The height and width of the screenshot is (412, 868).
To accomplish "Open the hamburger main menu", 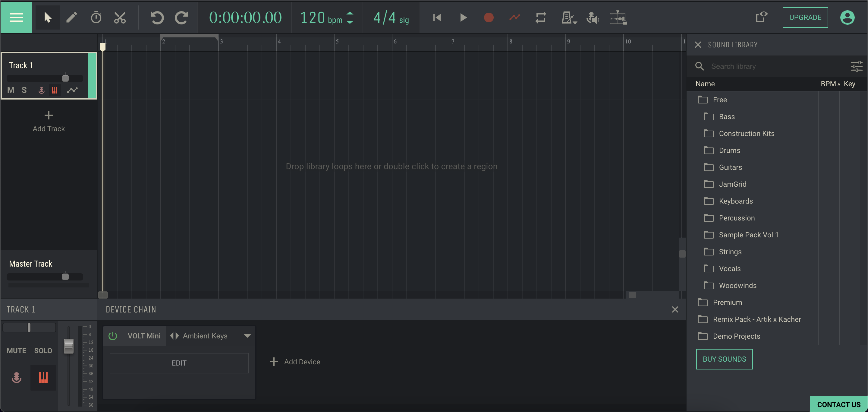I will (x=16, y=17).
